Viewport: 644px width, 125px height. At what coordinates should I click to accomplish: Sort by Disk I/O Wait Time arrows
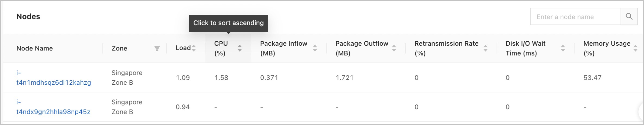563,48
